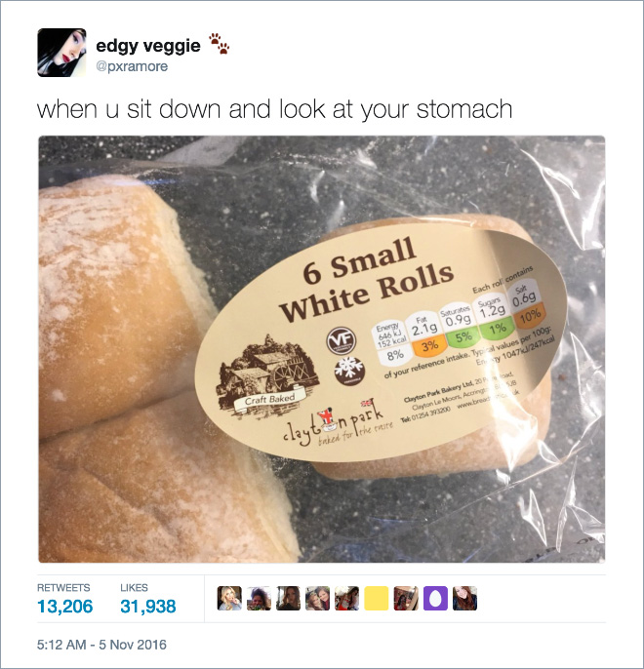
Task: View the 13,206 retweets list
Action: point(64,607)
